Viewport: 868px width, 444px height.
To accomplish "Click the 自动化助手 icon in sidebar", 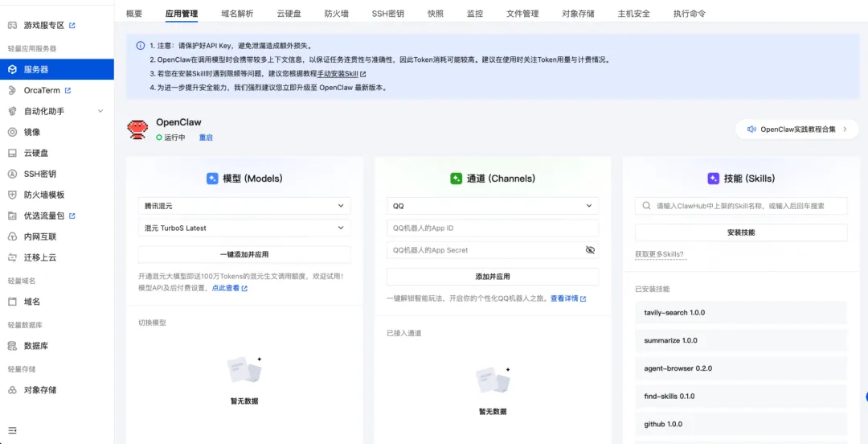I will pyautogui.click(x=12, y=111).
